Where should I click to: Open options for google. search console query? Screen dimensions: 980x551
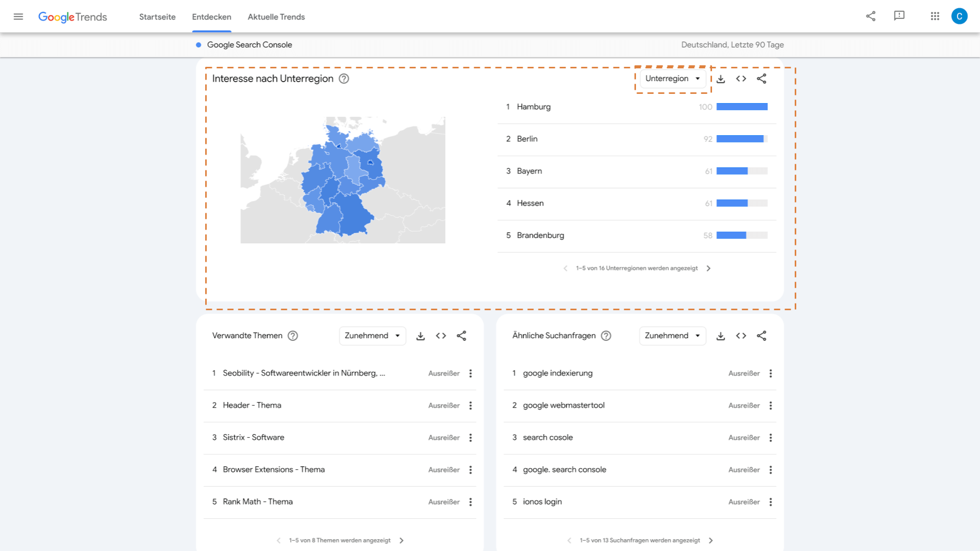point(771,470)
